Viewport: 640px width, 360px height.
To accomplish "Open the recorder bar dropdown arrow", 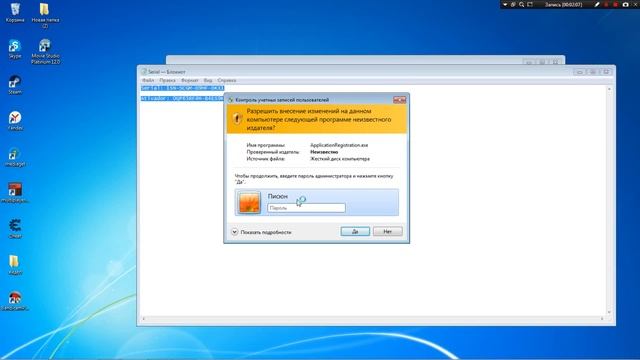I will tap(505, 4).
